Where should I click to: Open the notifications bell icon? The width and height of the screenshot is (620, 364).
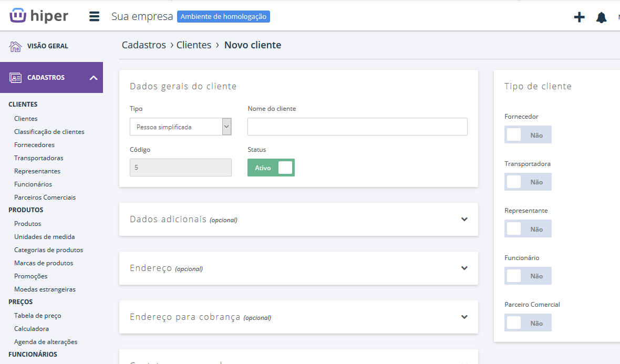tap(601, 17)
